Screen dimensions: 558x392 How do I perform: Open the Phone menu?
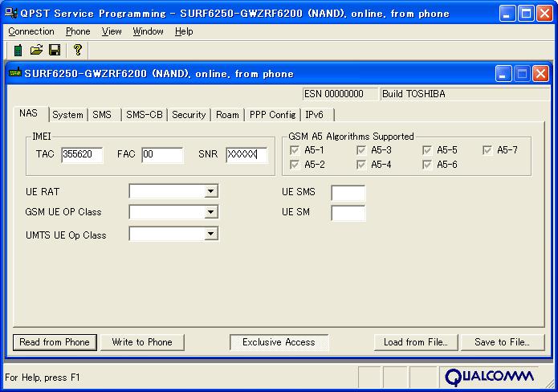(x=78, y=31)
